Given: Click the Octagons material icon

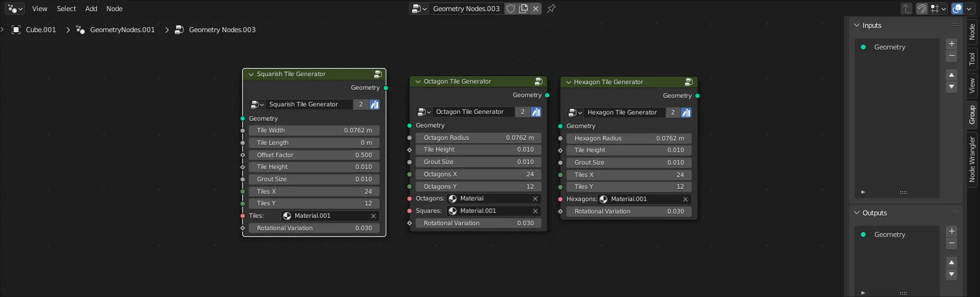Looking at the screenshot, I should 452,199.
